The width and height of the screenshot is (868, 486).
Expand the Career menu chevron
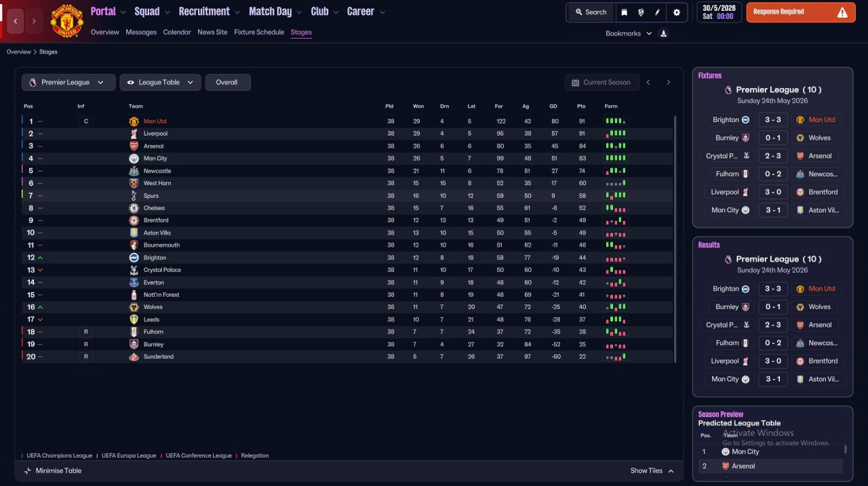[382, 12]
